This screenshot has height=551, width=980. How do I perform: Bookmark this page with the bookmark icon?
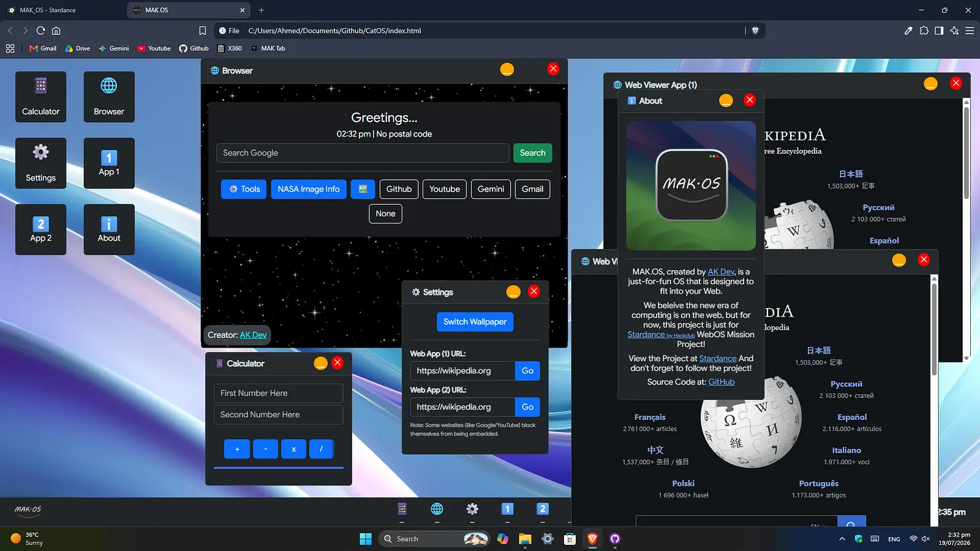click(203, 31)
